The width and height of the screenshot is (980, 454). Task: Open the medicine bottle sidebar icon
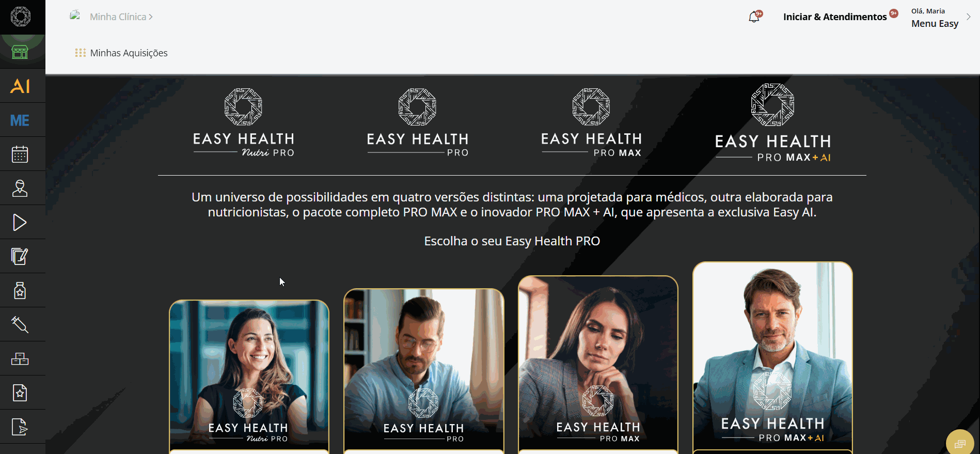click(20, 291)
